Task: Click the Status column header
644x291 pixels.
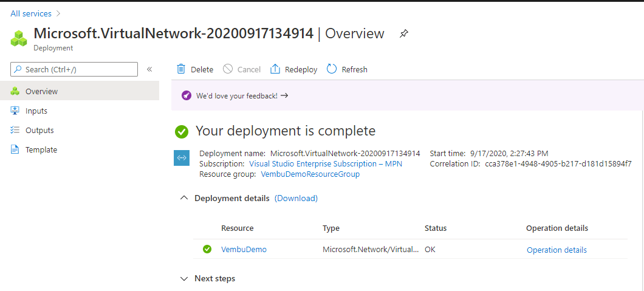Action: (436, 228)
